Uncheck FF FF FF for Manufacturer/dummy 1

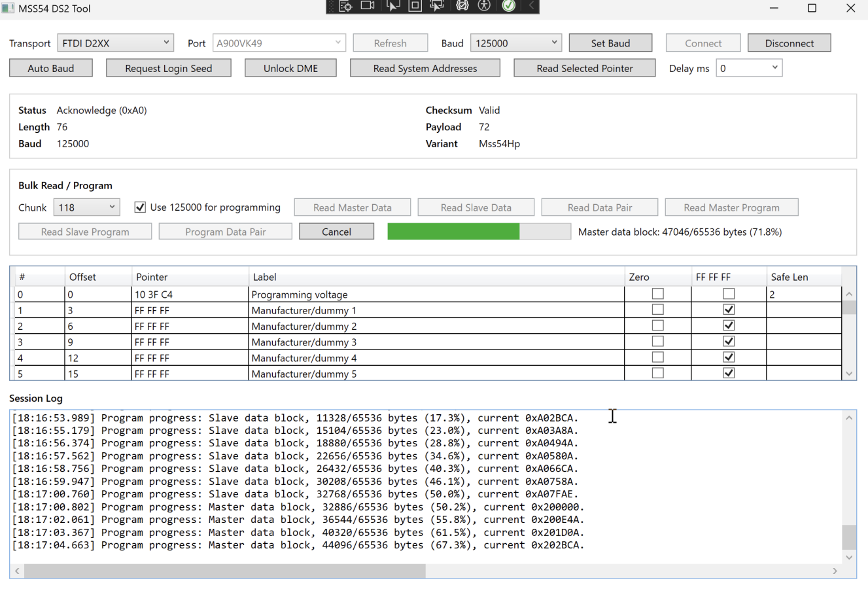(x=728, y=310)
